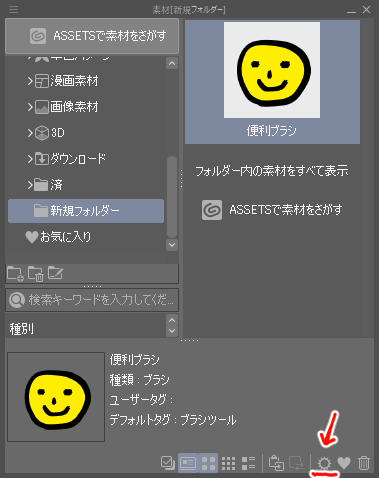Image resolution: width=379 pixels, height=478 pixels.
Task: Click the デフォルトタグ：ブラシツール text
Action: (173, 420)
